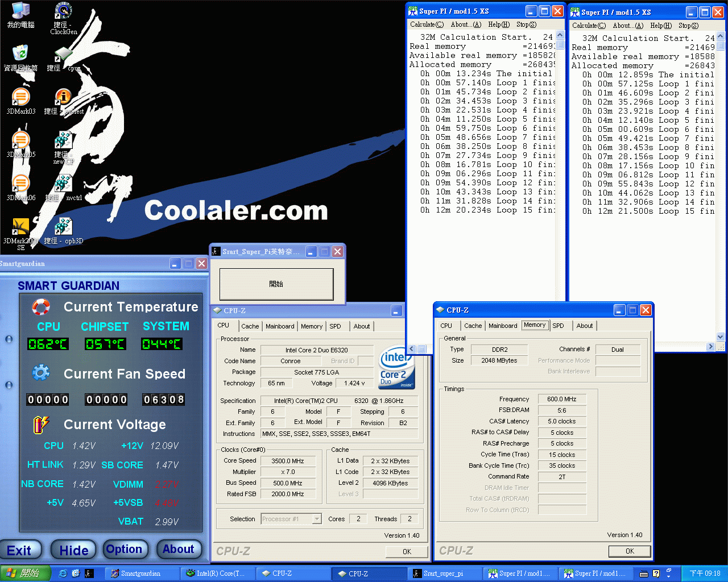Viewport: 728px width, 582px height.
Task: Click the scroll-down arrow in the Super PI window showing 12.859s
Action: click(x=721, y=337)
